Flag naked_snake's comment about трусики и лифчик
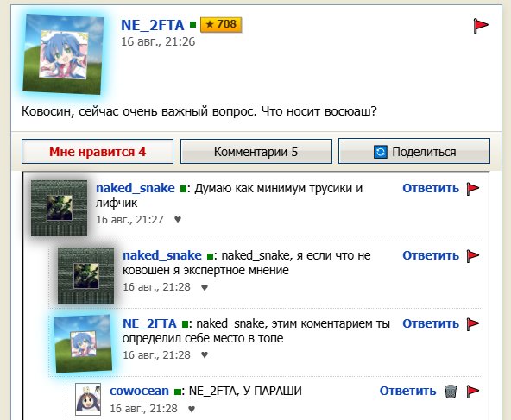The image size is (511, 420). [x=472, y=189]
